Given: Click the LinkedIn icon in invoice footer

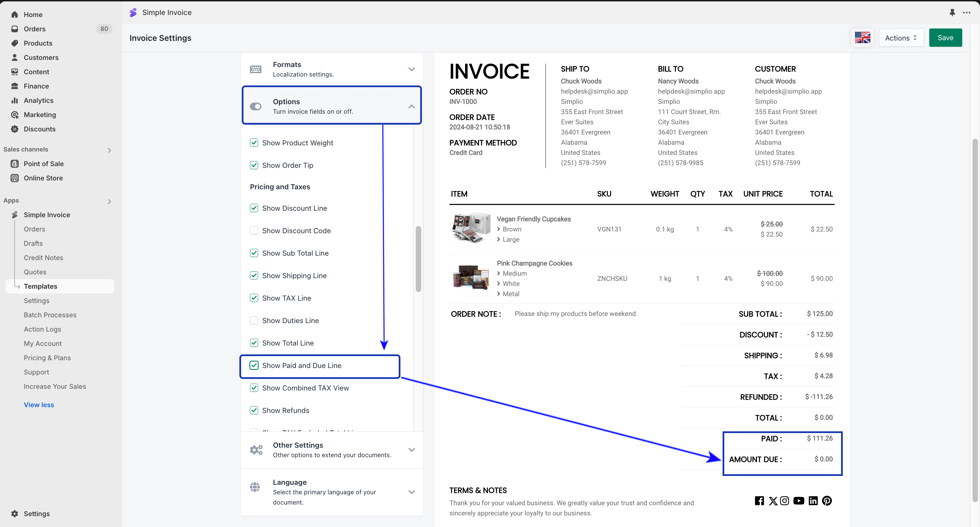Looking at the screenshot, I should (x=813, y=500).
